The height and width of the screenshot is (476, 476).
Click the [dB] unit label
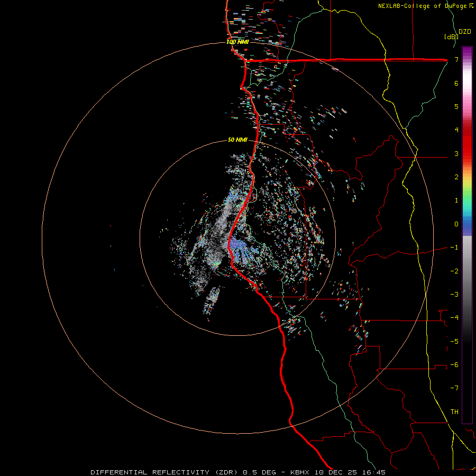point(451,36)
